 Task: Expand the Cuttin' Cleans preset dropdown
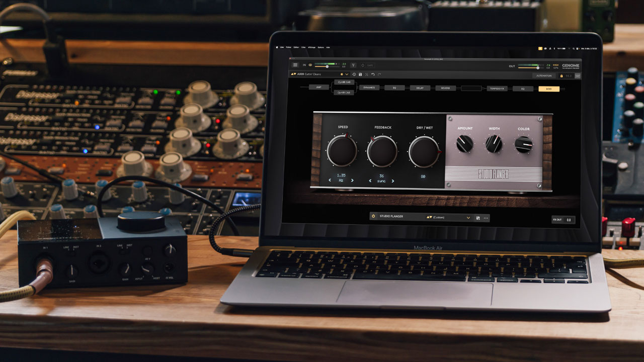point(347,74)
